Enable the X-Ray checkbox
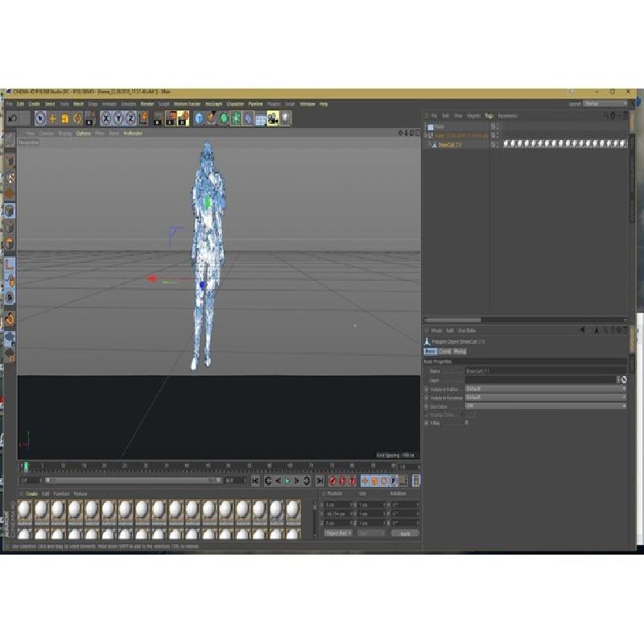644x644 pixels. pyautogui.click(x=467, y=423)
